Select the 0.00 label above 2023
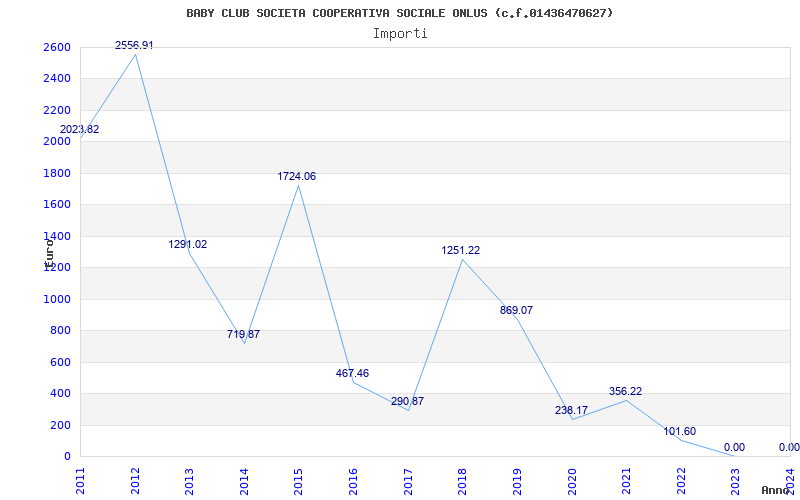Image resolution: width=800 pixels, height=500 pixels. [734, 447]
